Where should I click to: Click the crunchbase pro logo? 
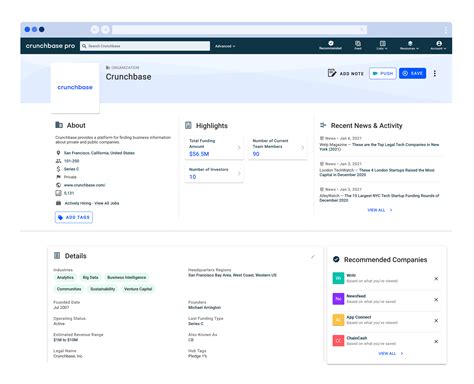pos(50,46)
